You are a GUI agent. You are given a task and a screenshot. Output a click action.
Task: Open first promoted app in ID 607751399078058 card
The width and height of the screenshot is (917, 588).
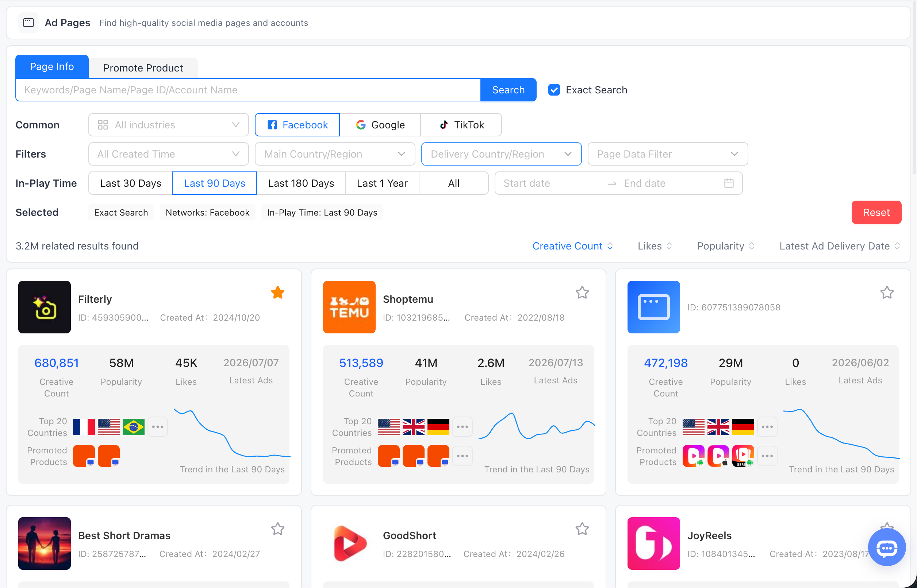(x=693, y=456)
